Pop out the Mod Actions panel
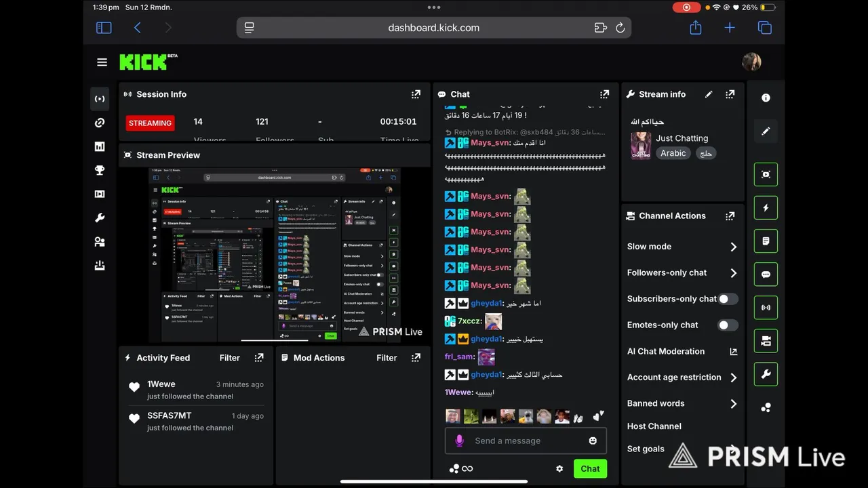The image size is (868, 488). coord(416,358)
